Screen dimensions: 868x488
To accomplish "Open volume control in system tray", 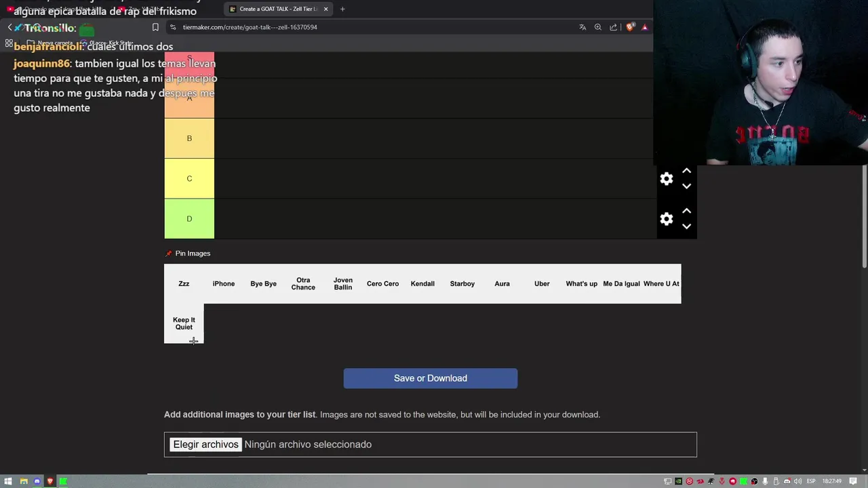I will tap(797, 481).
